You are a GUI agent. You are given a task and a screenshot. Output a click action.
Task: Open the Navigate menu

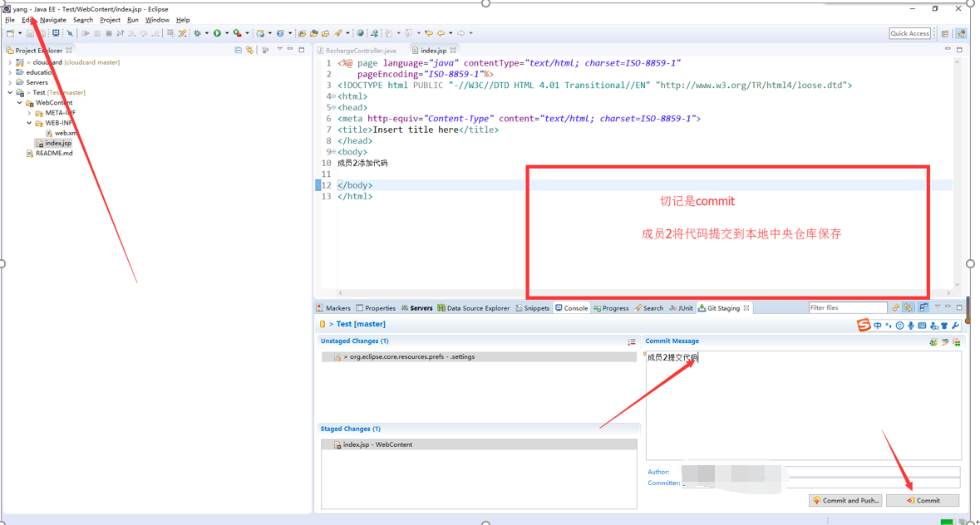click(x=53, y=20)
